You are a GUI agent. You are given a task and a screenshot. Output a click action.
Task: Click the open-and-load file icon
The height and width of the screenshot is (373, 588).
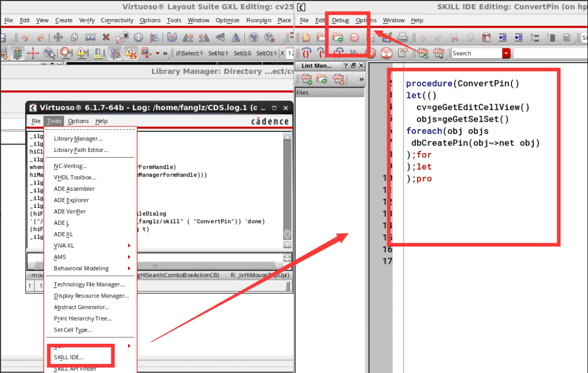338,37
